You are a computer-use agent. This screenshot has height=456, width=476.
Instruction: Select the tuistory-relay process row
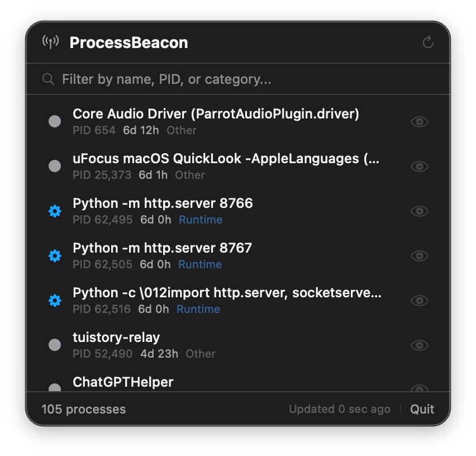pyautogui.click(x=223, y=343)
